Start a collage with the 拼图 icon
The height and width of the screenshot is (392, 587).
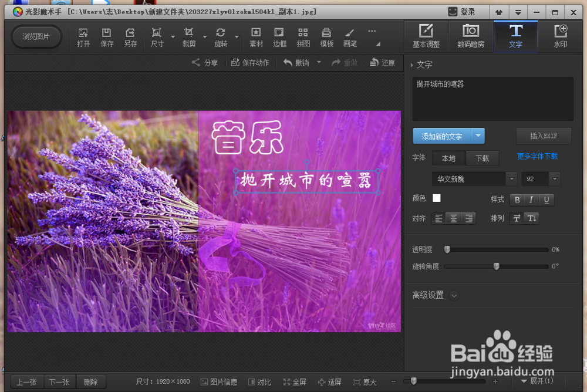(x=302, y=36)
